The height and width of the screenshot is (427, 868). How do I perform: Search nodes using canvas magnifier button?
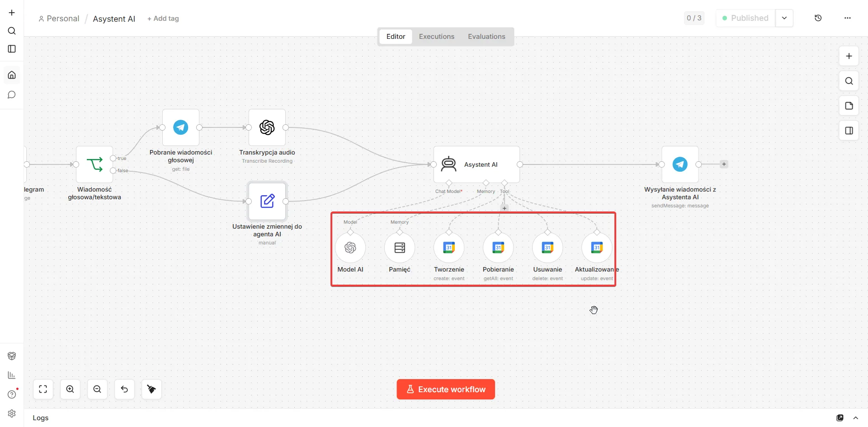tap(849, 81)
